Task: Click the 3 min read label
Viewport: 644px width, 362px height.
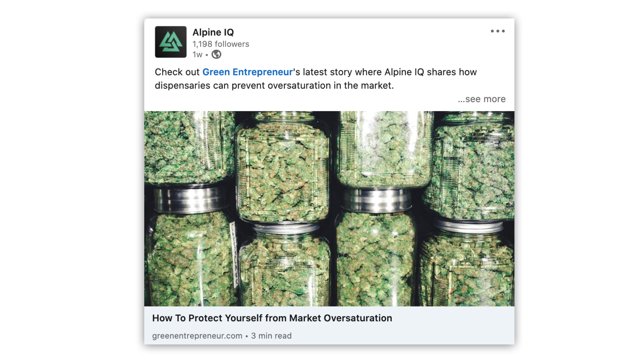Action: [271, 336]
